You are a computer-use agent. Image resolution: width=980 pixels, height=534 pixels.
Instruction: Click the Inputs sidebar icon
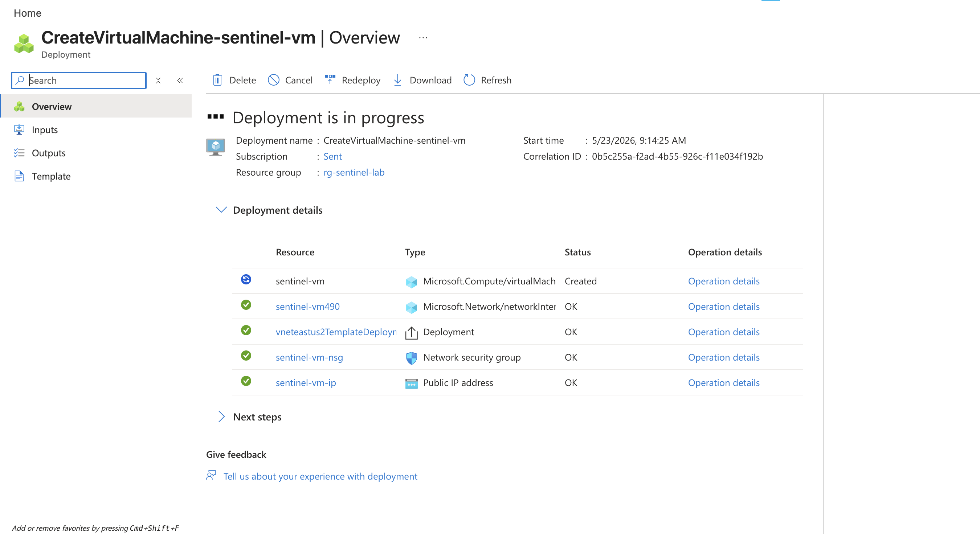click(19, 130)
